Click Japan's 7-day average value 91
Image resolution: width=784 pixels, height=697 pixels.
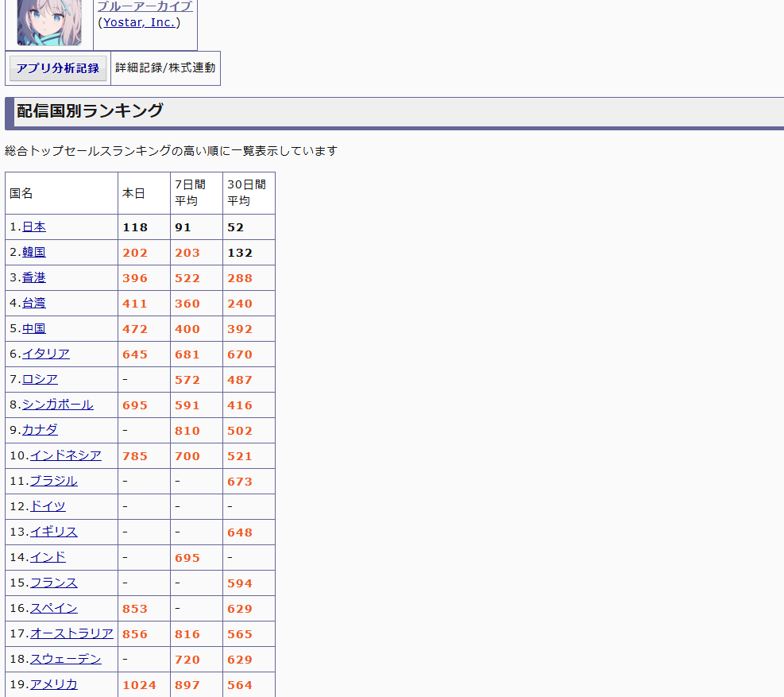pyautogui.click(x=183, y=227)
